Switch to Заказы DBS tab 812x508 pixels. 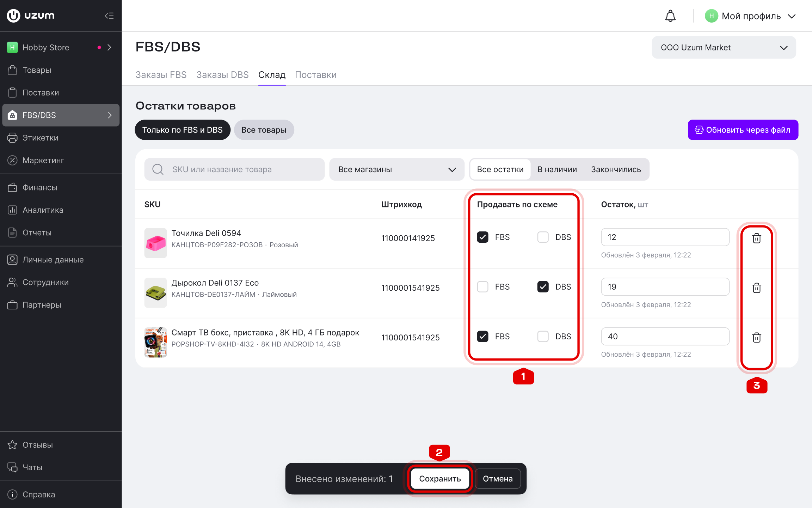coord(222,75)
